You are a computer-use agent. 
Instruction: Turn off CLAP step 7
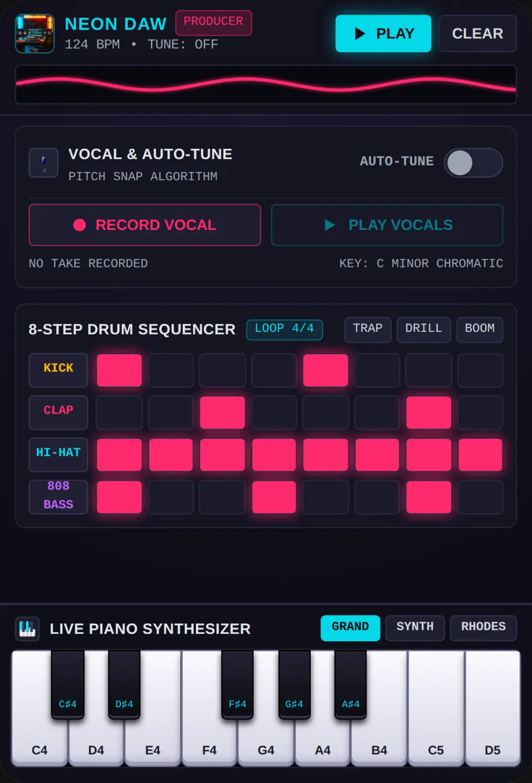[x=429, y=413]
